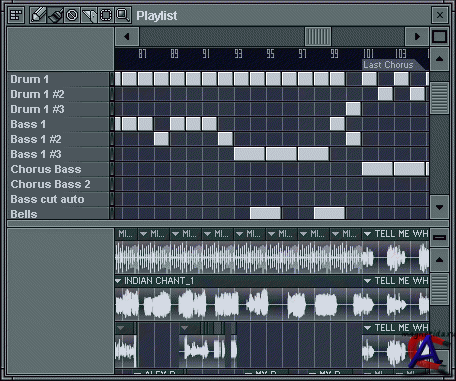Open TELL ME WH clip dropdown, third audio track
The width and height of the screenshot is (456, 381).
(367, 328)
